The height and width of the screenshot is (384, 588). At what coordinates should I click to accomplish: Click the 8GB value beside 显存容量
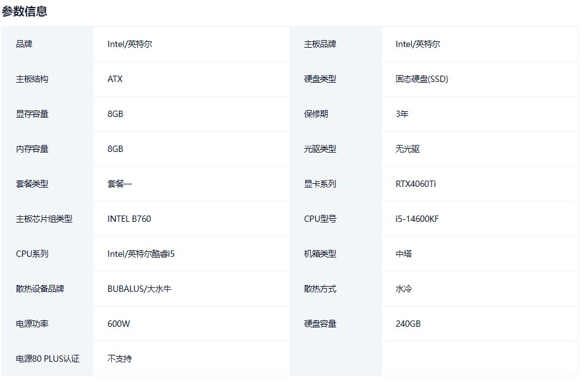click(x=115, y=114)
